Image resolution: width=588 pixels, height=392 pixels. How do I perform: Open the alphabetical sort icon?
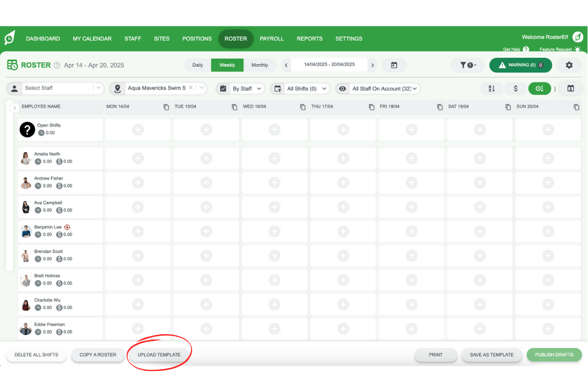pos(491,89)
